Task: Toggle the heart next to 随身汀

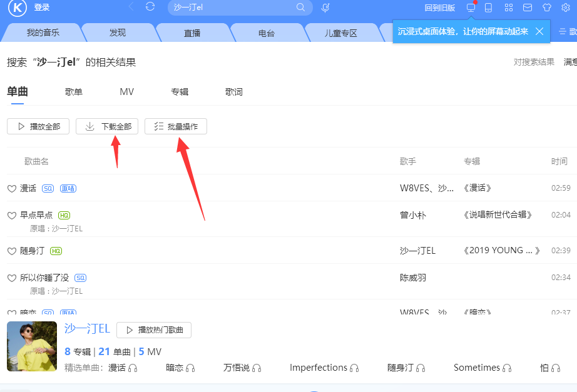Action: click(x=11, y=251)
